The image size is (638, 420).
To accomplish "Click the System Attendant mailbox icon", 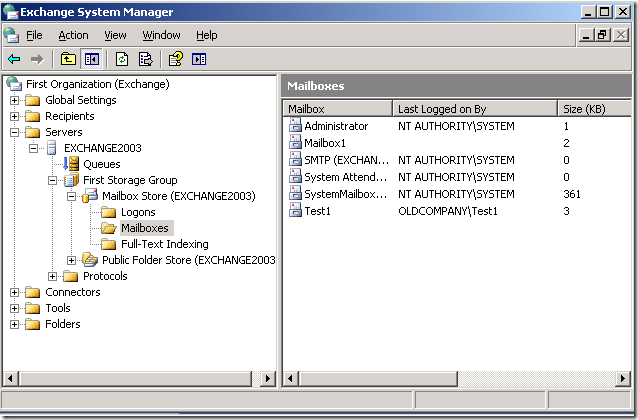I will click(295, 177).
